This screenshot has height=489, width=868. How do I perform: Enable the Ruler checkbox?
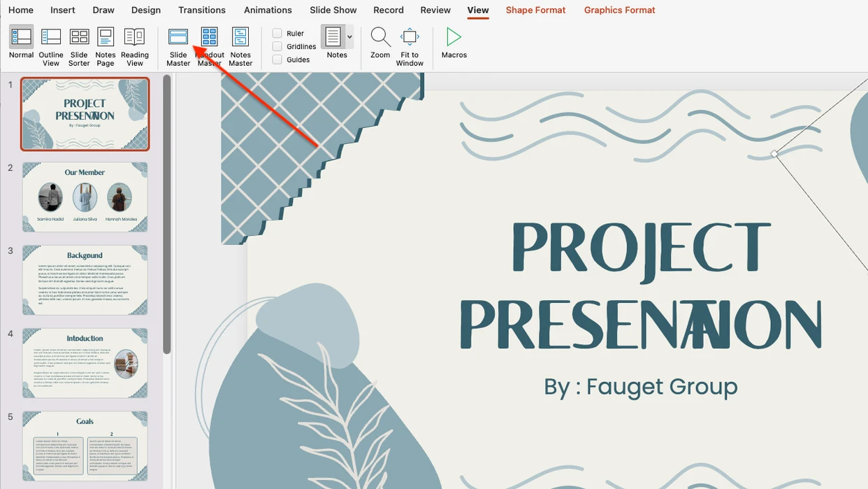pos(276,33)
